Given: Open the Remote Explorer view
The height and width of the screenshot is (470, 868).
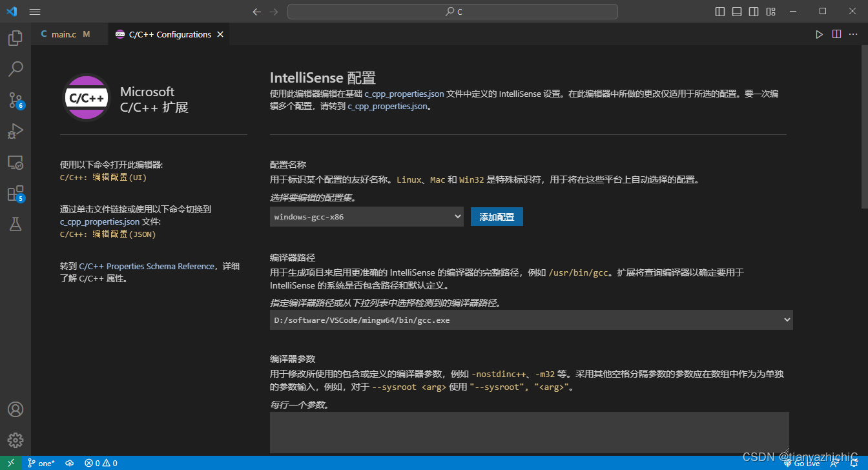Looking at the screenshot, I should point(15,162).
